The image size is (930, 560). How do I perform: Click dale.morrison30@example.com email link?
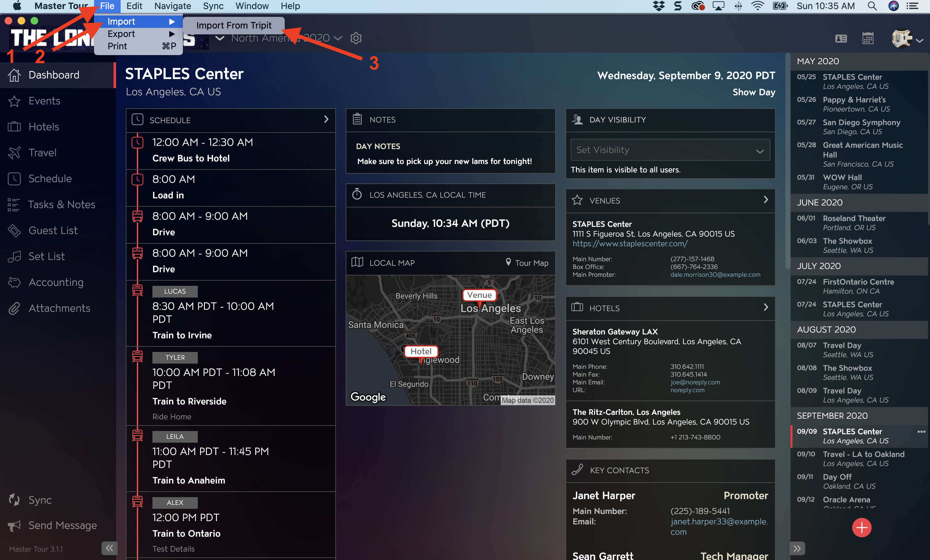(x=715, y=275)
